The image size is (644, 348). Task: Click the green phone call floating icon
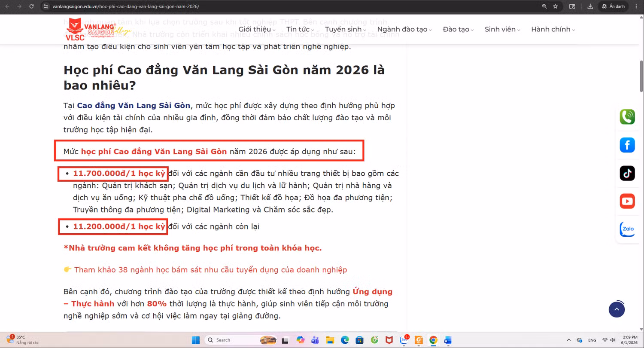[627, 117]
